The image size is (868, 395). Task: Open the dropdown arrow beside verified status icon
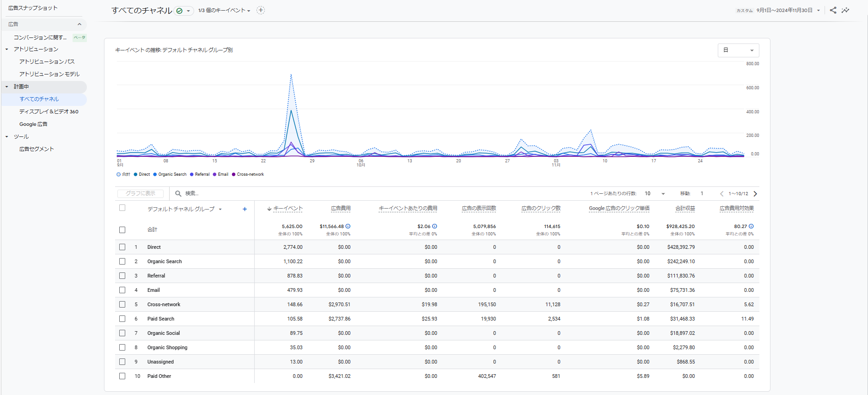[189, 11]
